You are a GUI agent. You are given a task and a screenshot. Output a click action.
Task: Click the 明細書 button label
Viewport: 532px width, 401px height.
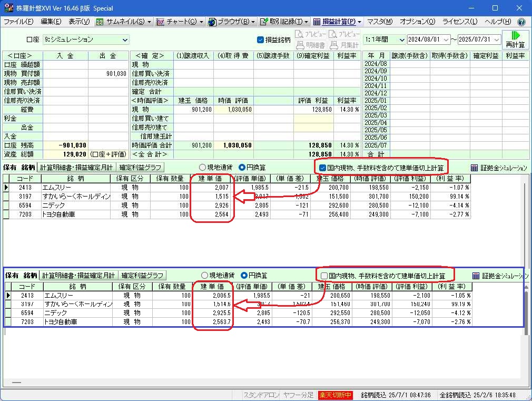tap(315, 45)
